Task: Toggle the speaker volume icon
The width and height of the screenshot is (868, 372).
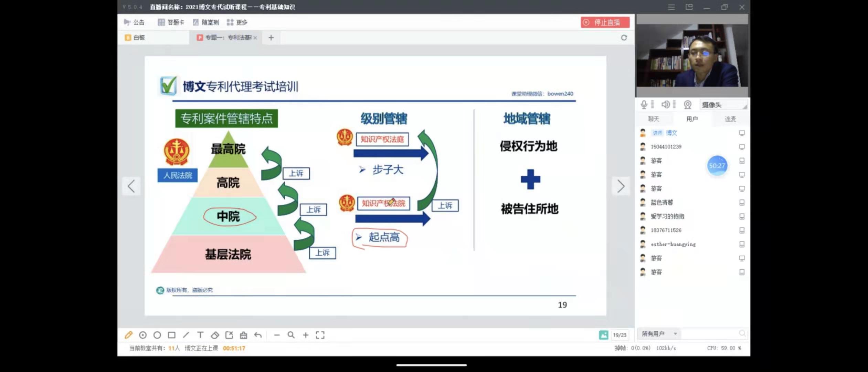Action: (666, 105)
